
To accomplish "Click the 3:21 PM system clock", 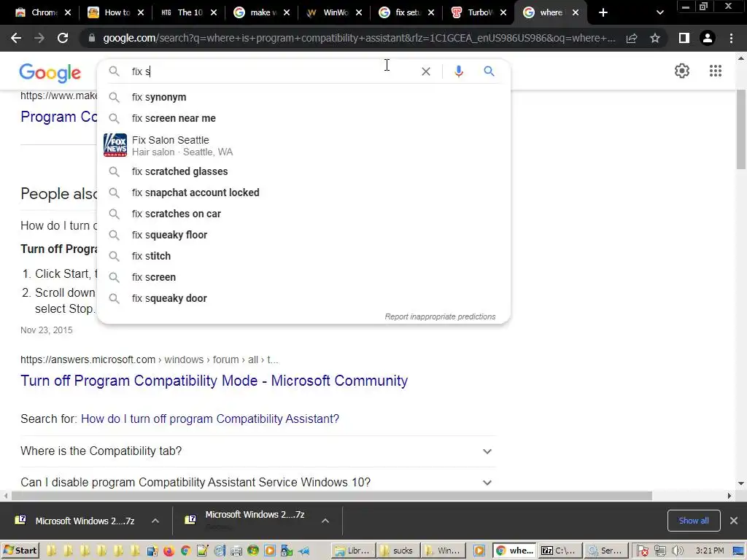I will point(709,551).
